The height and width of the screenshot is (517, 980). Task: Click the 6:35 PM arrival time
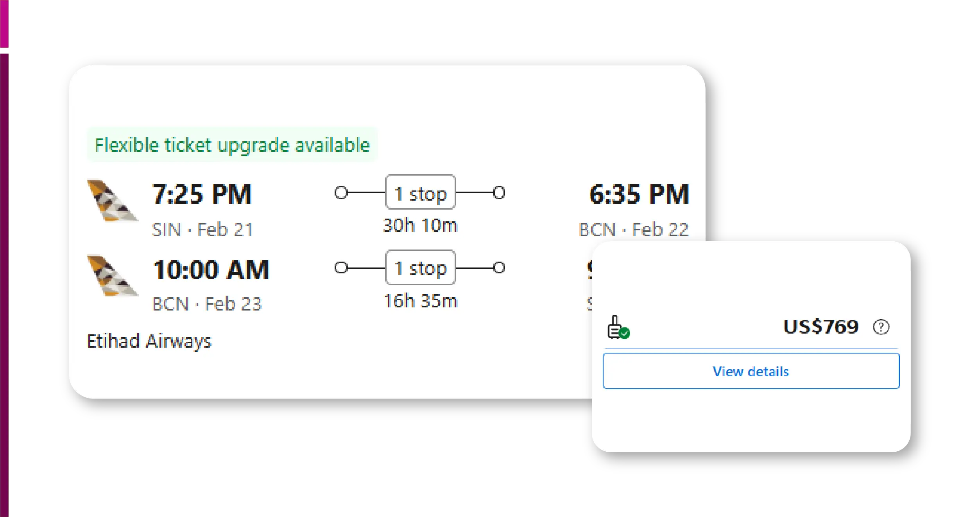(x=639, y=194)
